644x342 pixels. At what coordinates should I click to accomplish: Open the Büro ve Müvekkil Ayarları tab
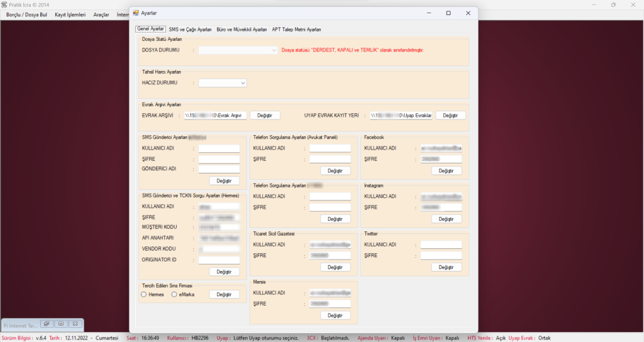[241, 30]
